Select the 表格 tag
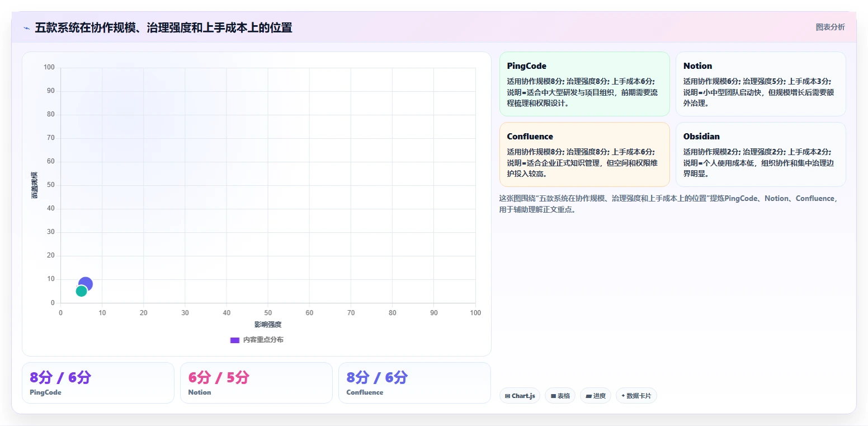This screenshot has height=426, width=868. coord(560,396)
